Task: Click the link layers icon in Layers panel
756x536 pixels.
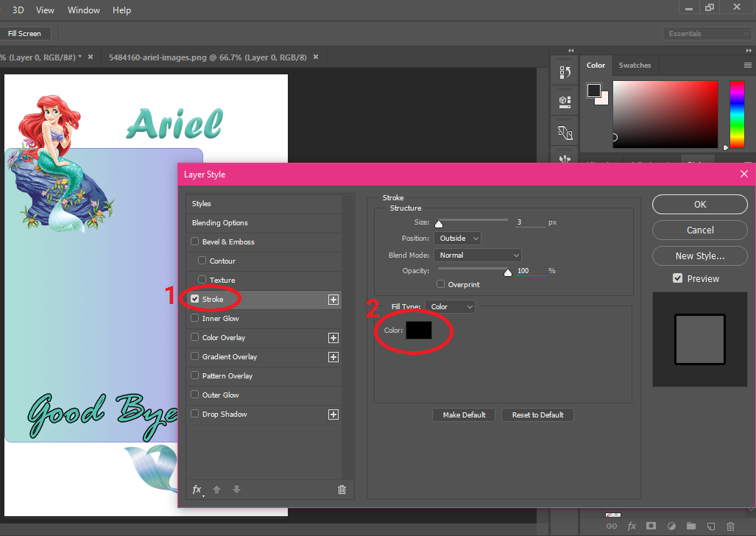Action: tap(612, 526)
